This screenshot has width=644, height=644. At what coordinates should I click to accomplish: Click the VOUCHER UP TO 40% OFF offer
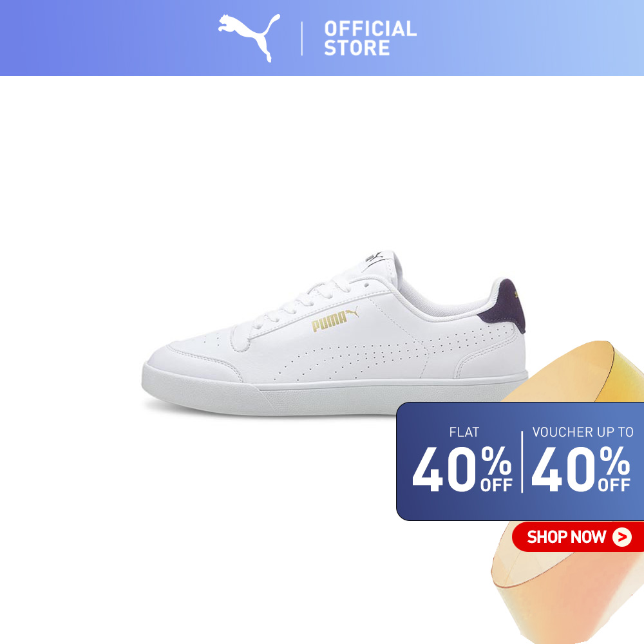582,460
